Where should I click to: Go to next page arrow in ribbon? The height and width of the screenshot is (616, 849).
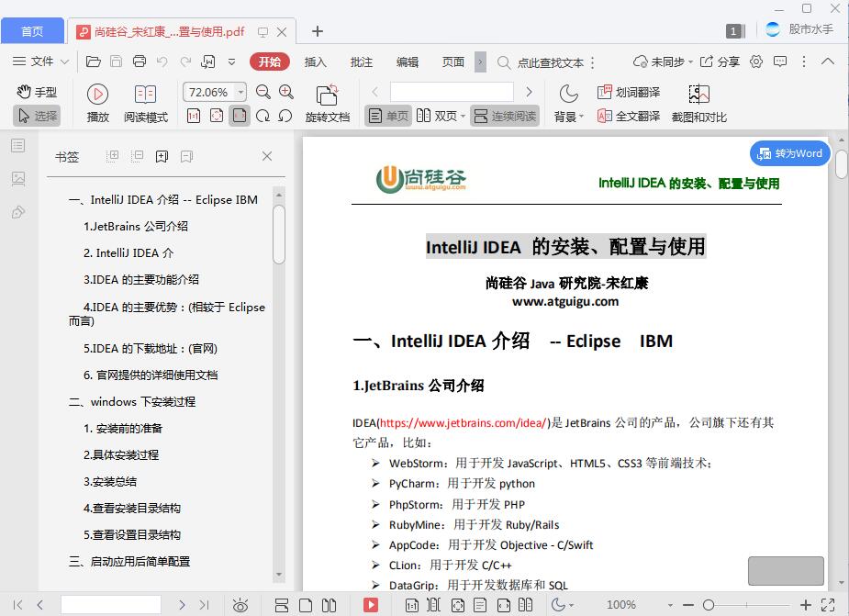click(x=529, y=92)
